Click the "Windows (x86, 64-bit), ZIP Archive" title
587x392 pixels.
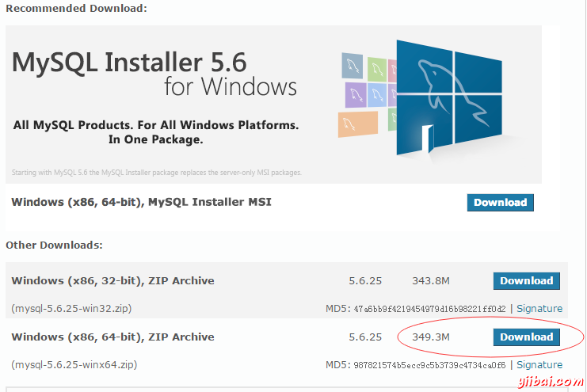pos(112,337)
